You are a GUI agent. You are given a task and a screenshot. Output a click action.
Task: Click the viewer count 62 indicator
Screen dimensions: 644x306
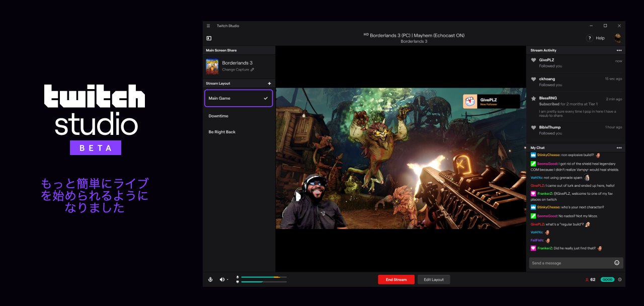590,279
